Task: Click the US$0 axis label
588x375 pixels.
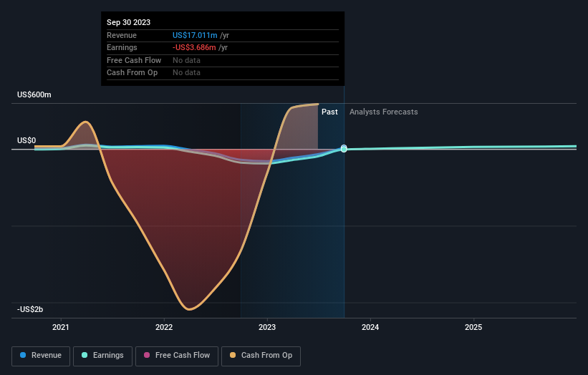Action: click(26, 140)
